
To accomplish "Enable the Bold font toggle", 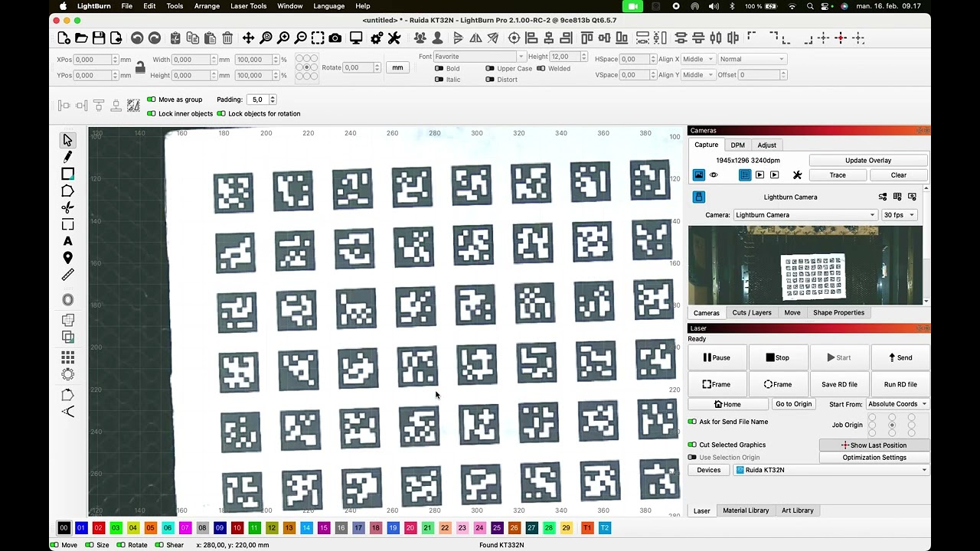I will (x=439, y=69).
